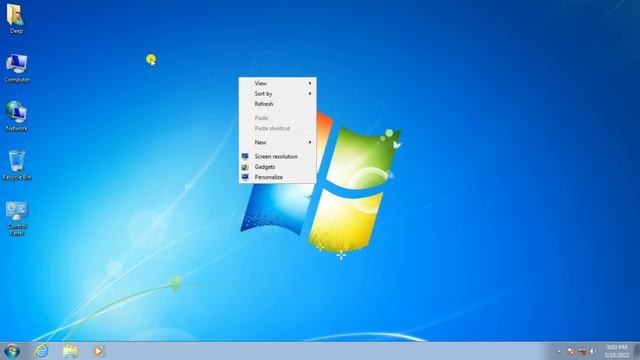Screen dimensions: 640x360
Task: Select the Computer desktop icon
Action: [x=17, y=68]
